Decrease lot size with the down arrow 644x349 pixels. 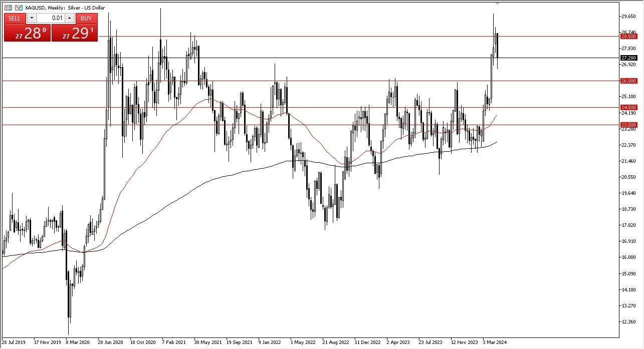(32, 18)
